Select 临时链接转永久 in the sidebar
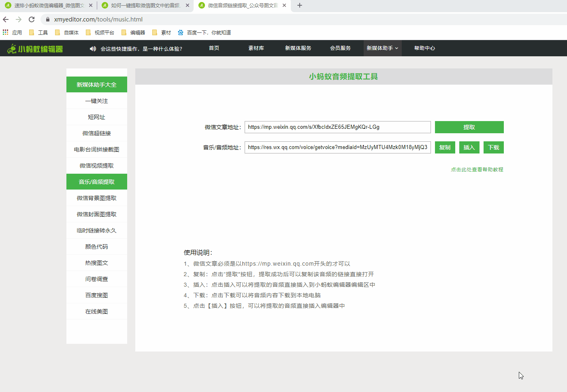567x392 pixels. click(96, 230)
